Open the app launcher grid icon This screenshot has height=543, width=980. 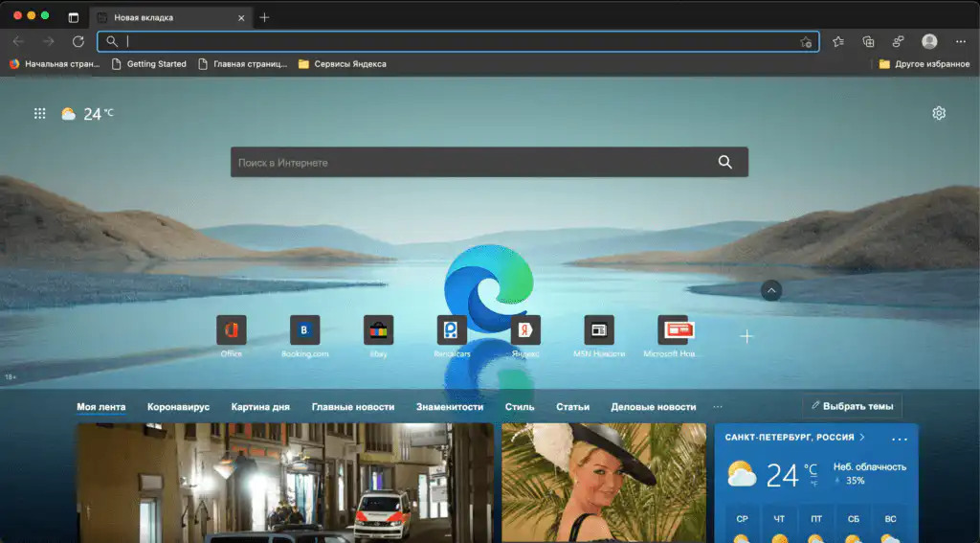pyautogui.click(x=39, y=113)
